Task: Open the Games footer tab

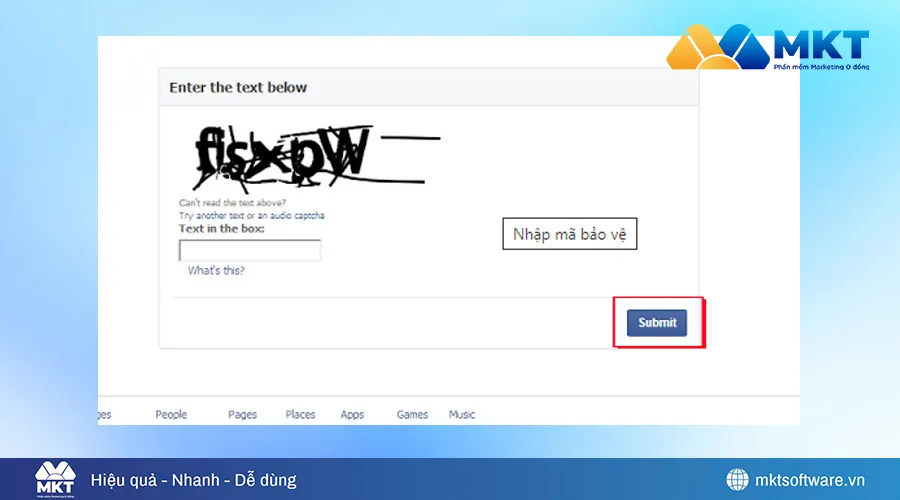Action: (x=412, y=414)
